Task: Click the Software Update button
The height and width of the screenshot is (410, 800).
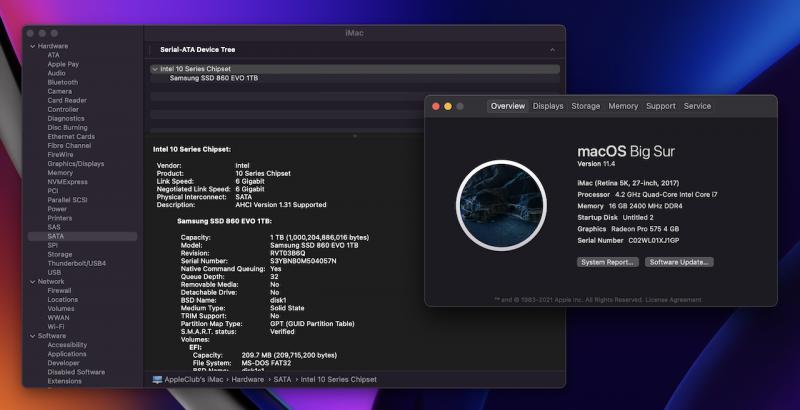Action: coord(679,262)
